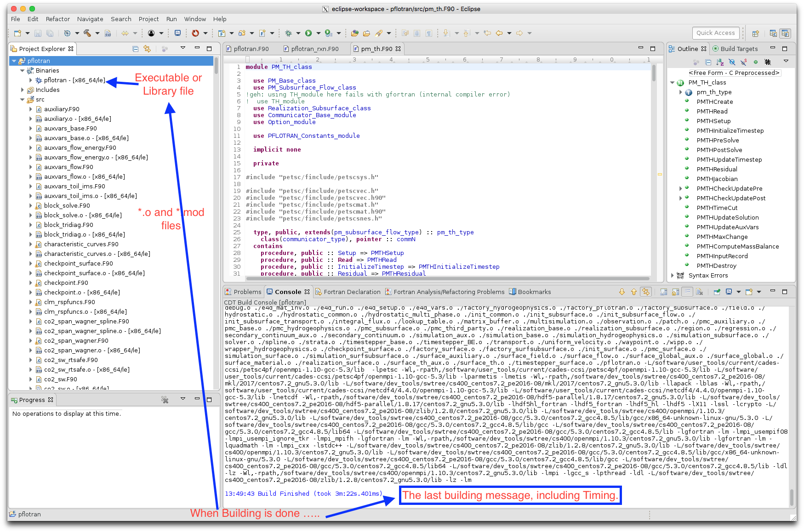
Task: Switch to the pflotran_rxn.F90 editor tab
Action: pos(314,49)
